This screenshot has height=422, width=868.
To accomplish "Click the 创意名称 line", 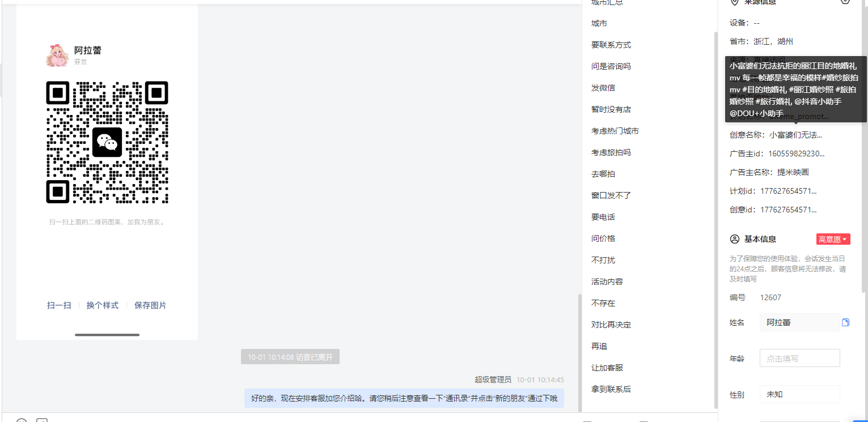I will pyautogui.click(x=776, y=135).
